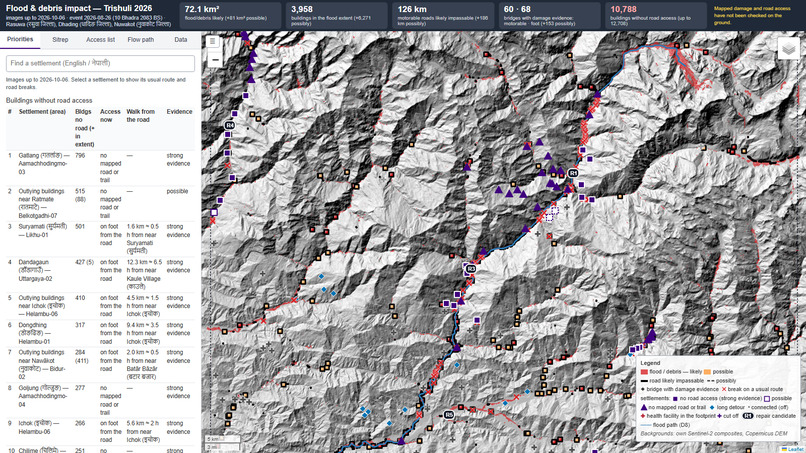
Task: Select Outlying buildings near Ratmate row
Action: [100, 203]
